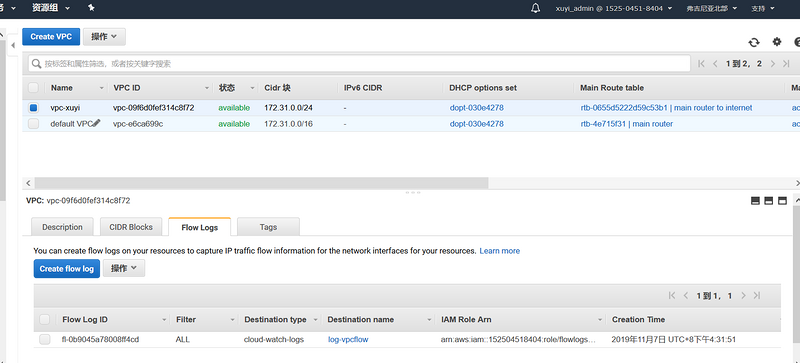Click the VPC filter search input field
The height and width of the screenshot is (363, 800).
click(359, 63)
